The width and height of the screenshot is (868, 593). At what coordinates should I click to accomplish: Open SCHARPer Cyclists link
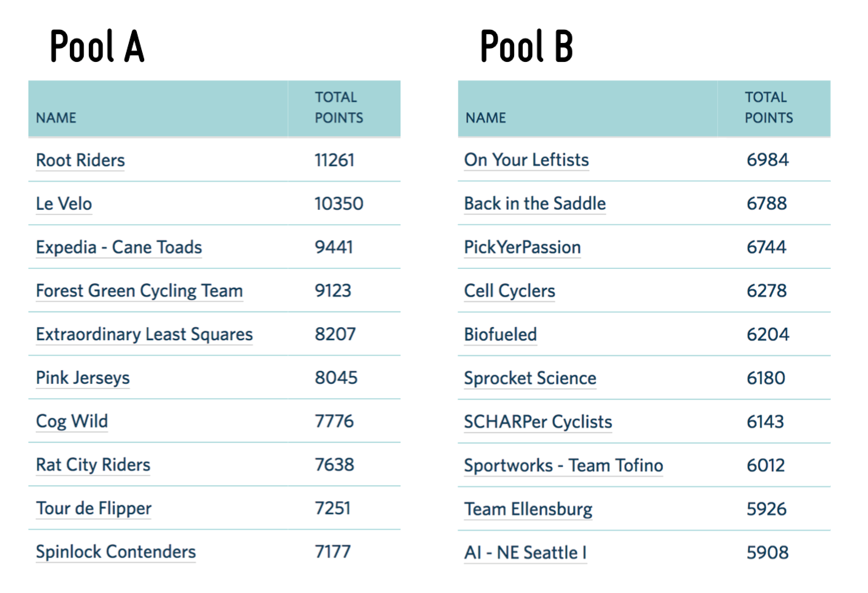click(x=538, y=422)
